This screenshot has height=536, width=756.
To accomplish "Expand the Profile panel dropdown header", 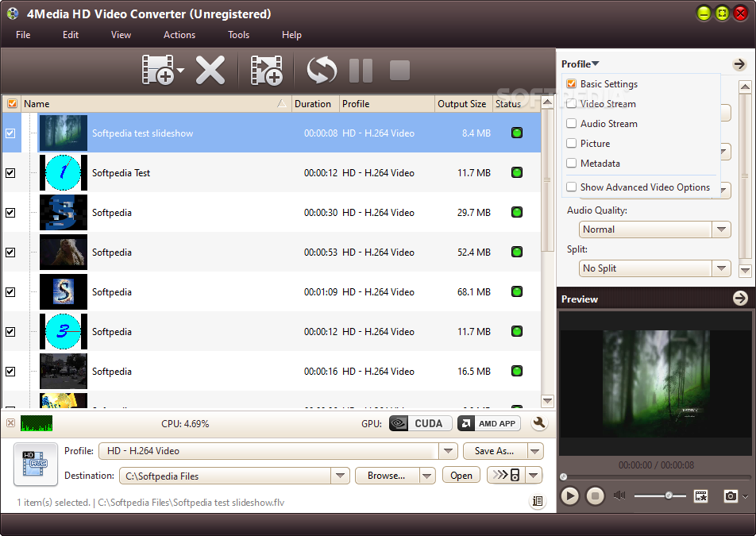I will [x=580, y=64].
